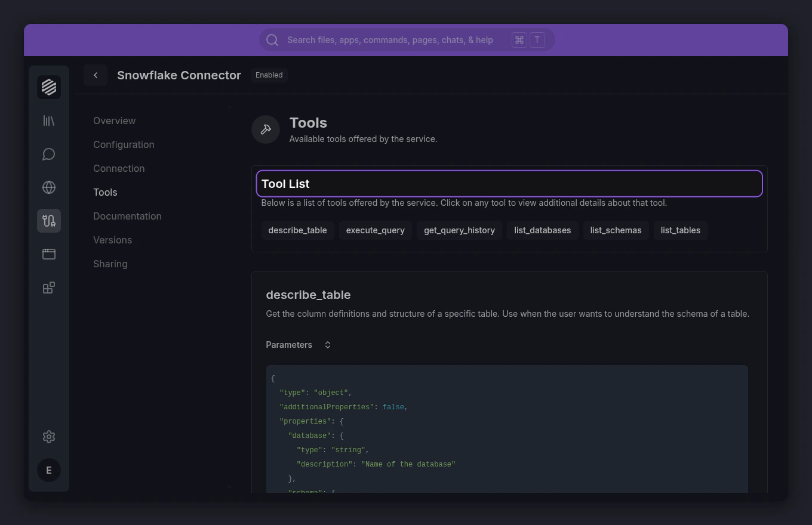Screen dimensions: 812x525
Task: Jump to the describe_table tool
Action: click(297, 230)
